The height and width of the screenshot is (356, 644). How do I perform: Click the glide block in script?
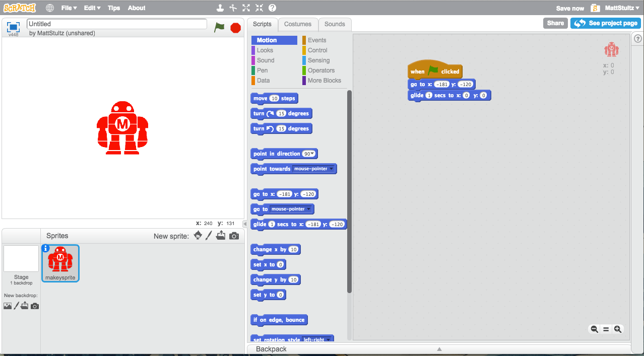(449, 96)
